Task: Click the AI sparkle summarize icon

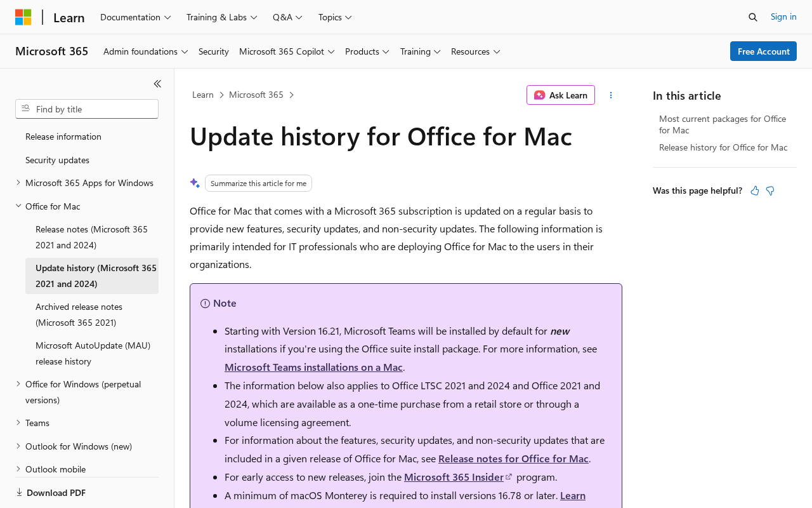Action: tap(195, 183)
